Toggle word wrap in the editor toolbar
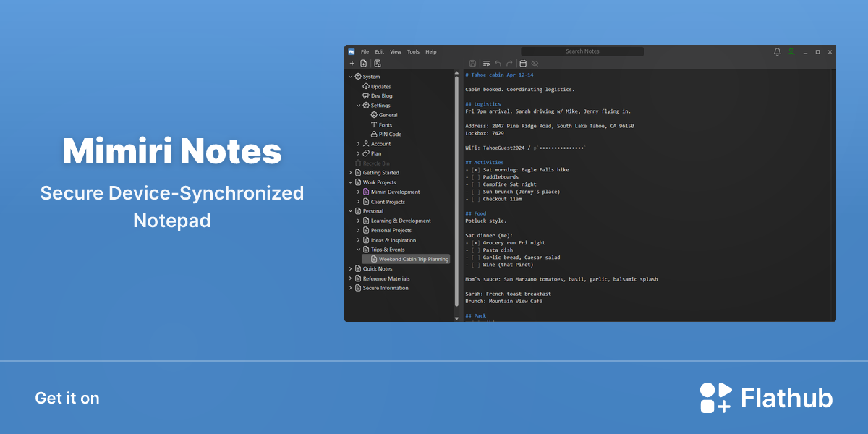 tap(487, 64)
